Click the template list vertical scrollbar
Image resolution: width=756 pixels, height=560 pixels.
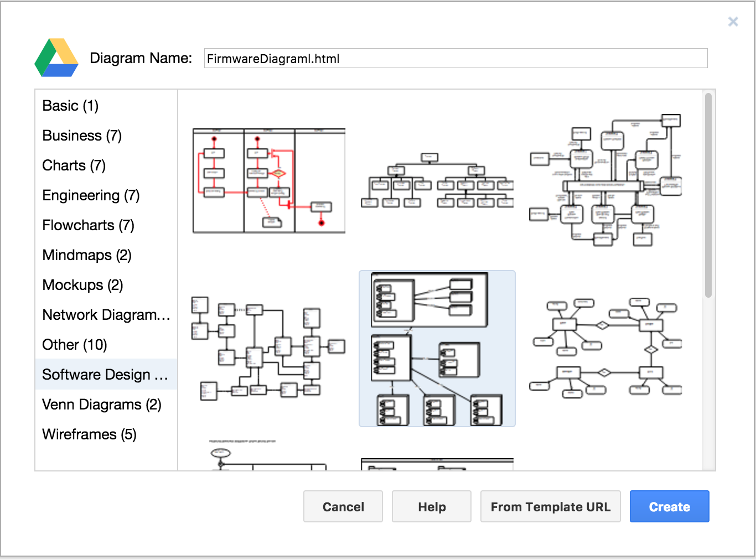pyautogui.click(x=708, y=195)
